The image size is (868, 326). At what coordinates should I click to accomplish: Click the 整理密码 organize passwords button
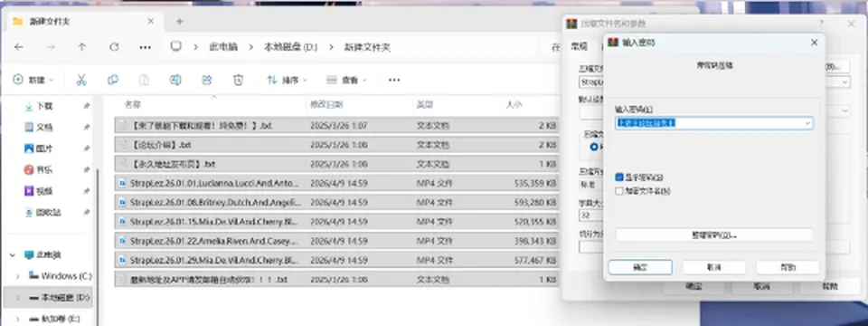[x=714, y=235]
